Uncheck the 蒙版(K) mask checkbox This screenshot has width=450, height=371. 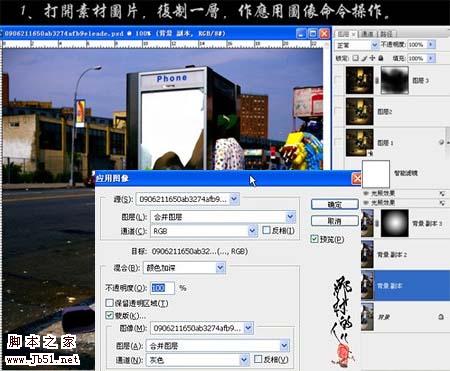(109, 315)
